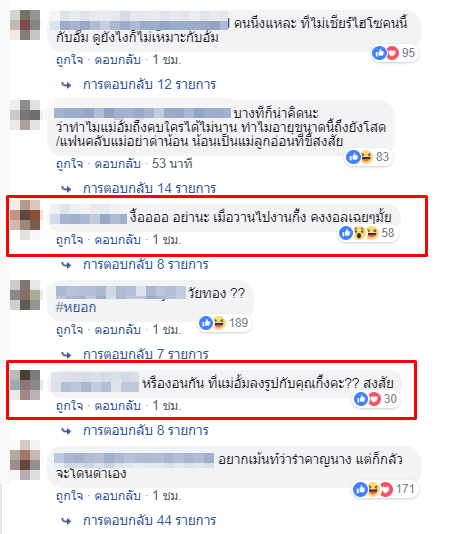Expand the 14 replies thread
Image resolution: width=452 pixels, height=534 pixels.
150,188
